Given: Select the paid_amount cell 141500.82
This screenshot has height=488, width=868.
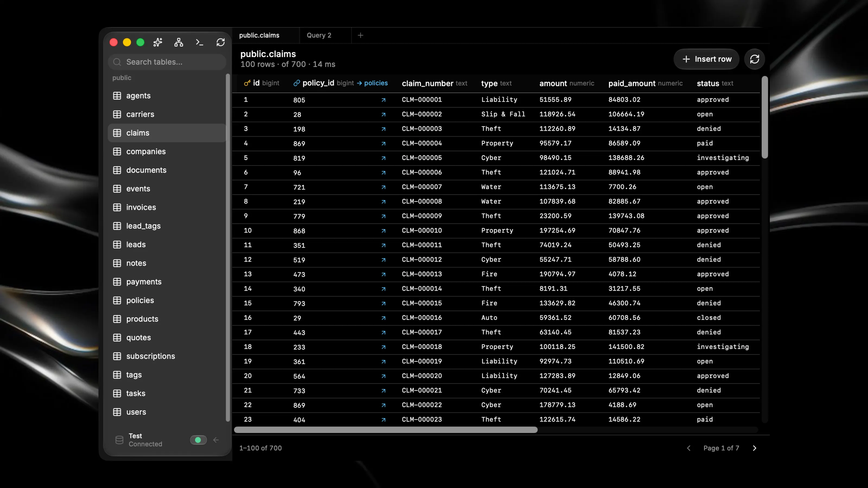Looking at the screenshot, I should 626,347.
